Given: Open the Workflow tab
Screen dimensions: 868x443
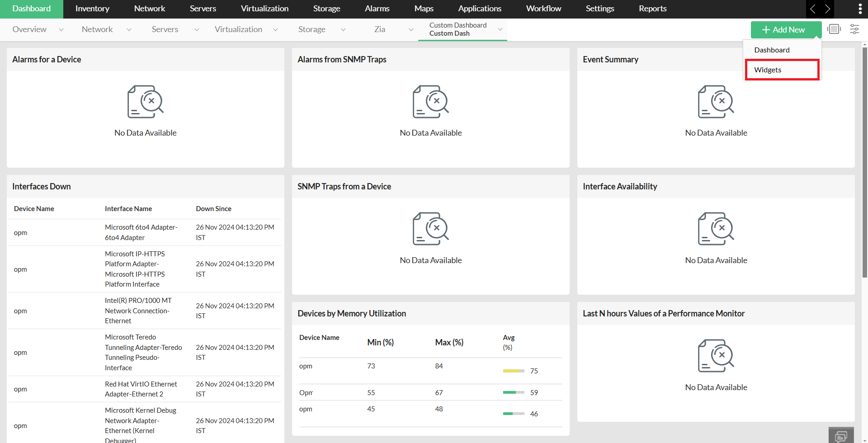Looking at the screenshot, I should [543, 9].
